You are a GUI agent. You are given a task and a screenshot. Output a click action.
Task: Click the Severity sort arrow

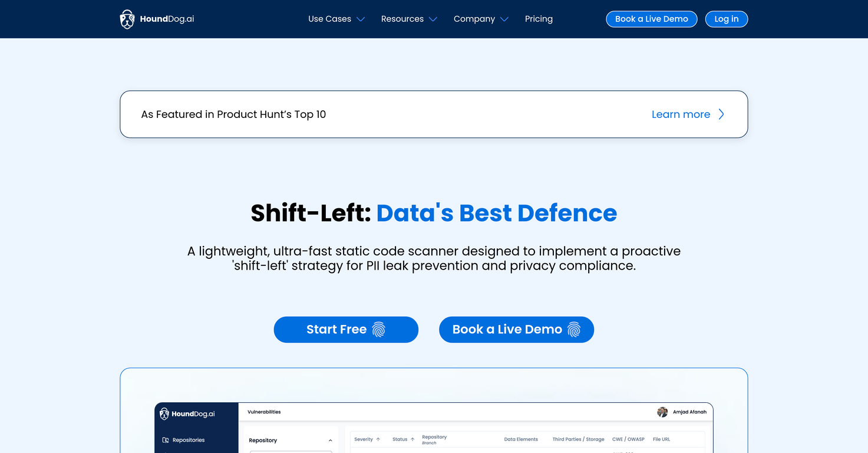click(x=378, y=439)
